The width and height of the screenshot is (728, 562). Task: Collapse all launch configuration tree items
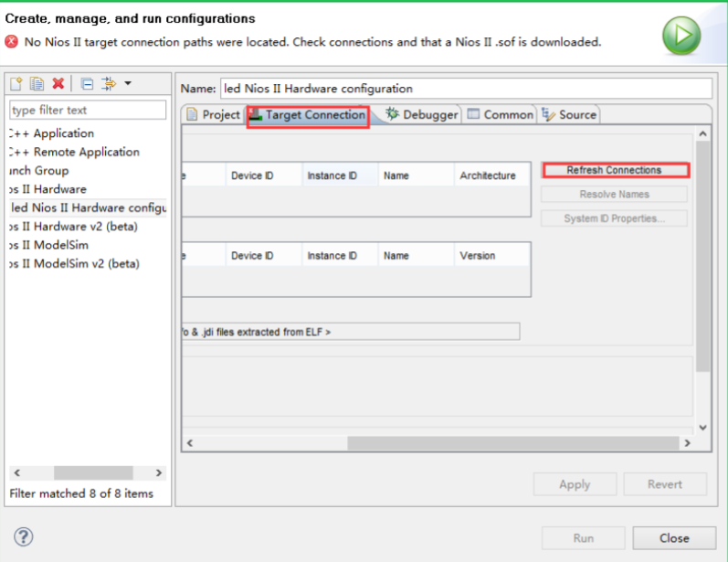(87, 84)
